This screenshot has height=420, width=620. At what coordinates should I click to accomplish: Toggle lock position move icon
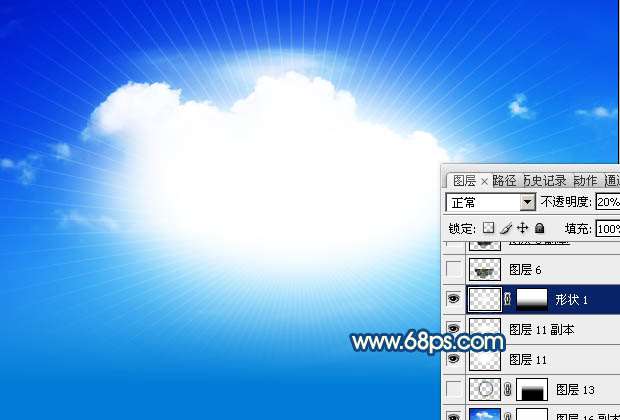click(523, 228)
